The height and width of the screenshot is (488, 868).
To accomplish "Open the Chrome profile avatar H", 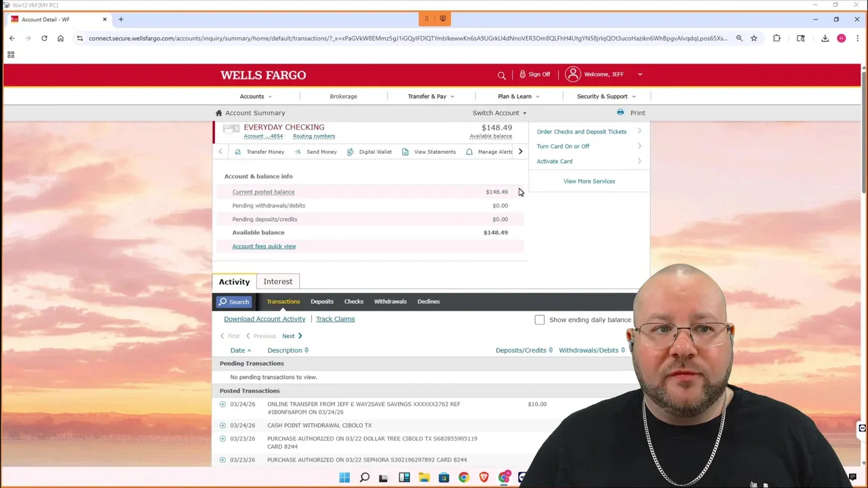I will tap(841, 39).
